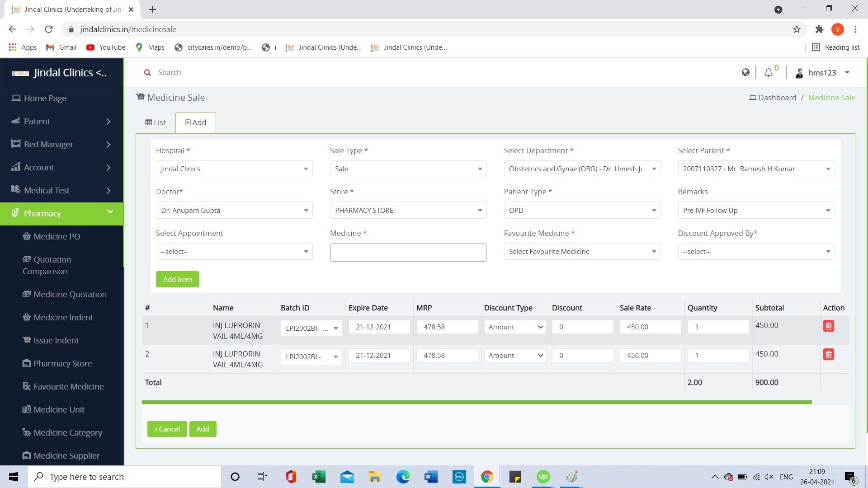Open notifications bell icon

(768, 73)
